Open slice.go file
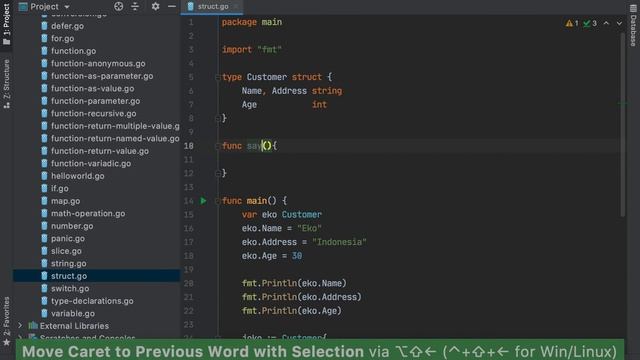640x360 pixels. pos(66,251)
